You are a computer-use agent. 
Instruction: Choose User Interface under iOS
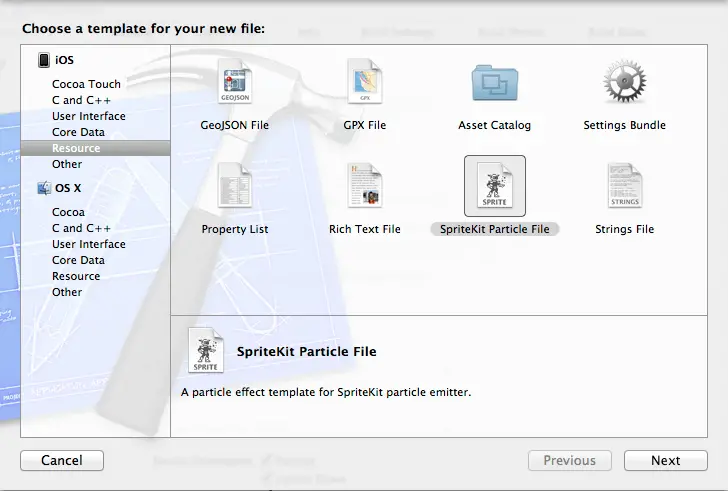pos(89,116)
